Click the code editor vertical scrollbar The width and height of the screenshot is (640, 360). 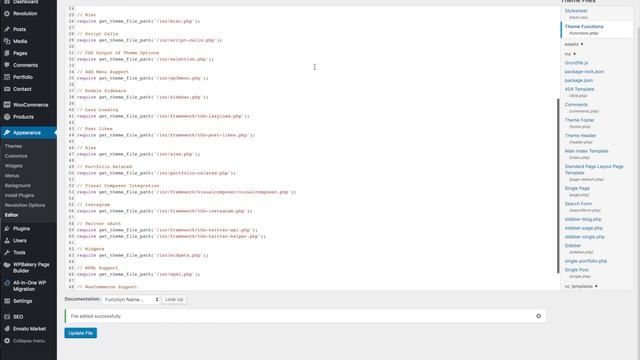click(x=558, y=186)
